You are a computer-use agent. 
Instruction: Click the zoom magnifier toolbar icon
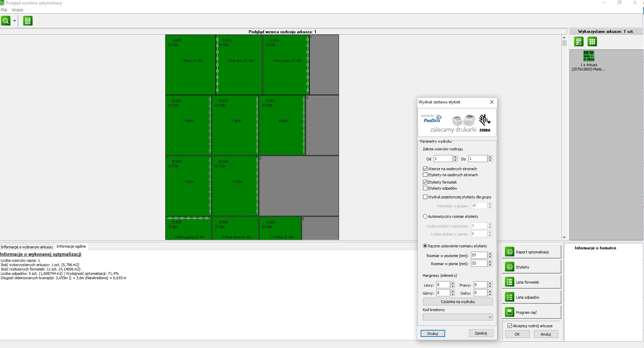coord(6,21)
